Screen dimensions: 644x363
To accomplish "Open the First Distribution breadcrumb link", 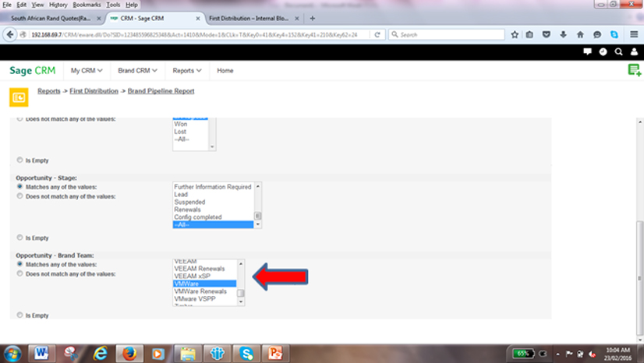I will click(x=94, y=91).
